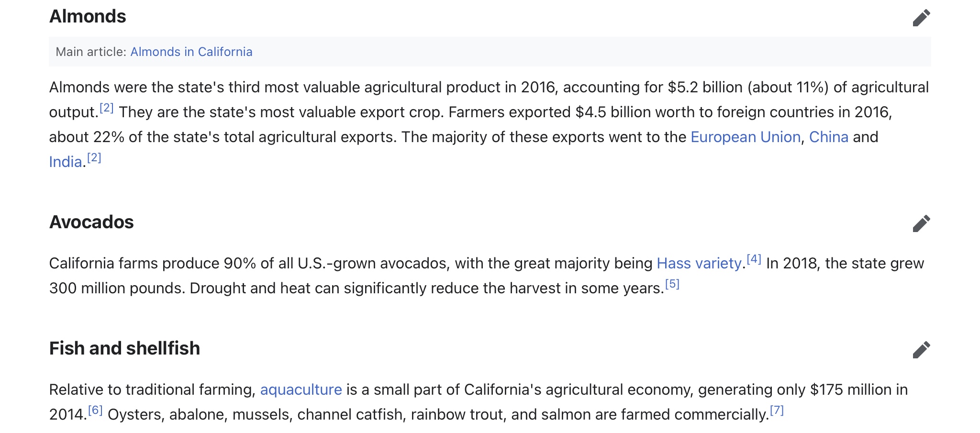Go to the India article link
This screenshot has width=980, height=433.
[66, 162]
